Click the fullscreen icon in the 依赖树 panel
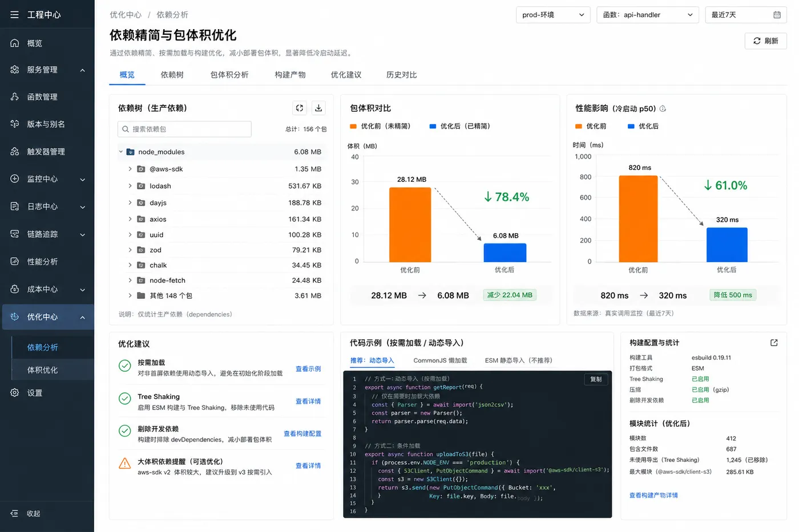The image size is (799, 532). pos(300,108)
